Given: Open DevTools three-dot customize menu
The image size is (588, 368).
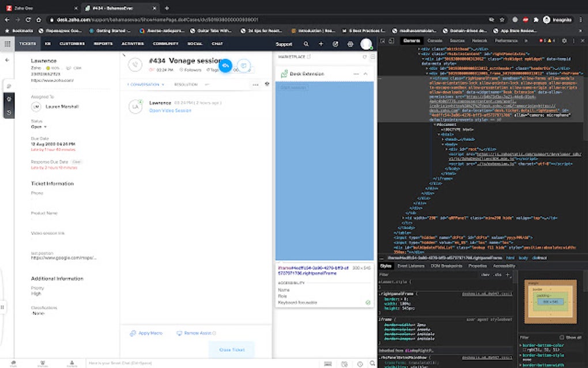Looking at the screenshot, I should pyautogui.click(x=574, y=40).
